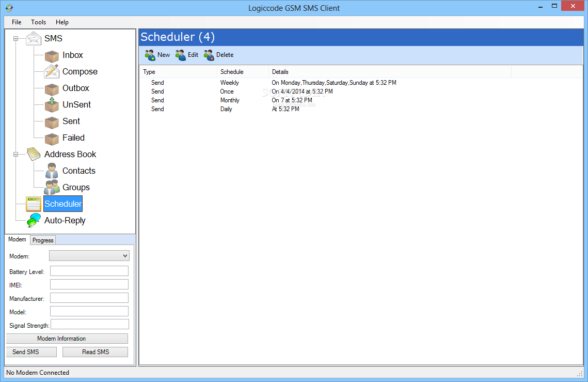Screen dimensions: 588x382
Task: Select the Sent tree item
Action: [x=71, y=121]
